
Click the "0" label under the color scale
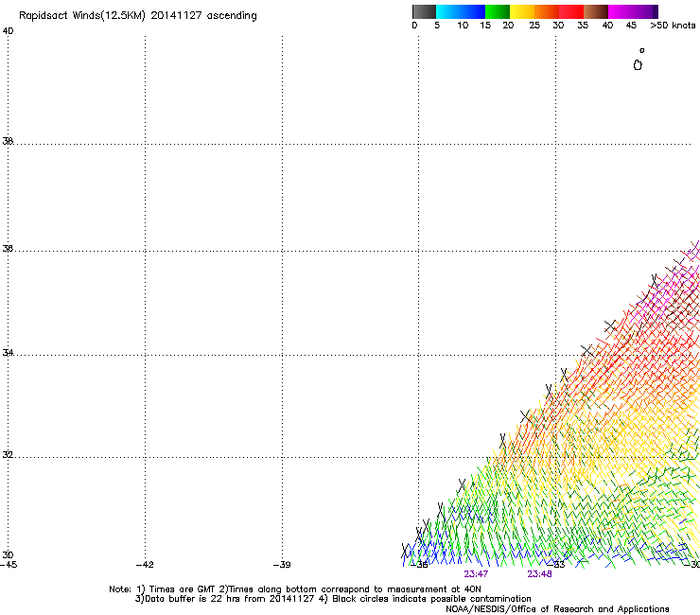pos(414,26)
